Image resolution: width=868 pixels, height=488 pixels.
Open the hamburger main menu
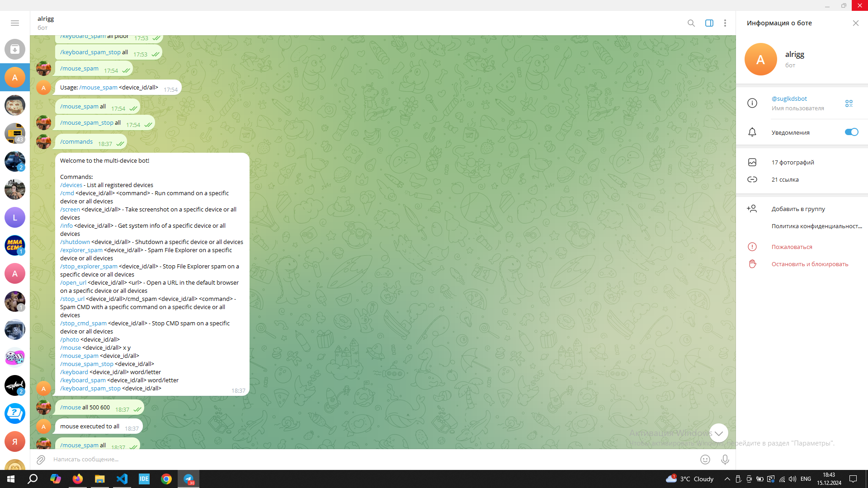coord(15,23)
